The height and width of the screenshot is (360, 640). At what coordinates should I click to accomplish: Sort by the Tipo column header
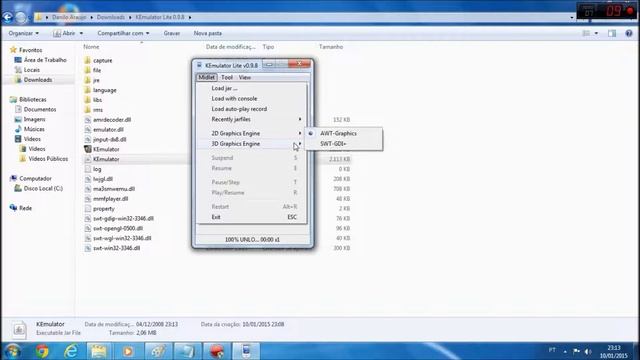268,47
